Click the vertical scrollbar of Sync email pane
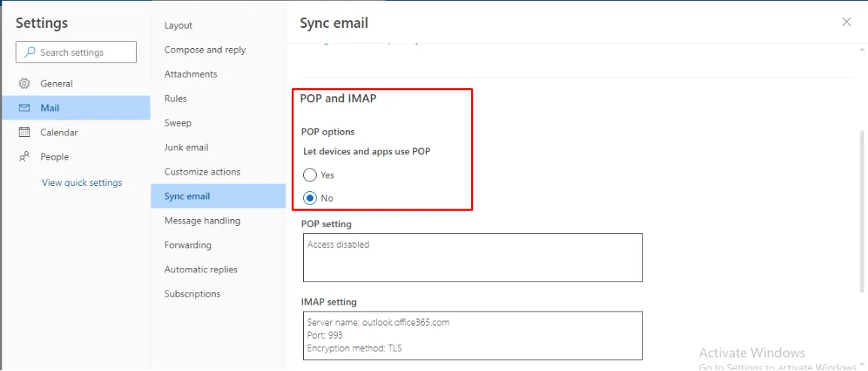Screen dimensions: 868x371 [x=863, y=211]
